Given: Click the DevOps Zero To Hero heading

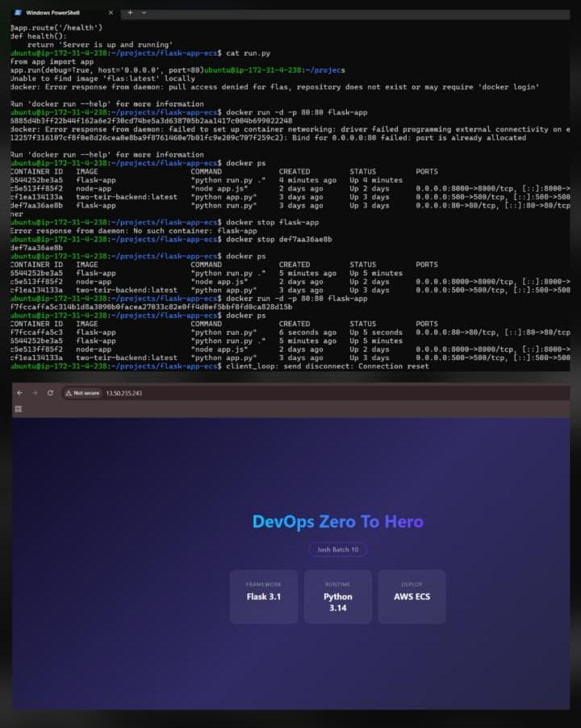Looking at the screenshot, I should click(337, 521).
